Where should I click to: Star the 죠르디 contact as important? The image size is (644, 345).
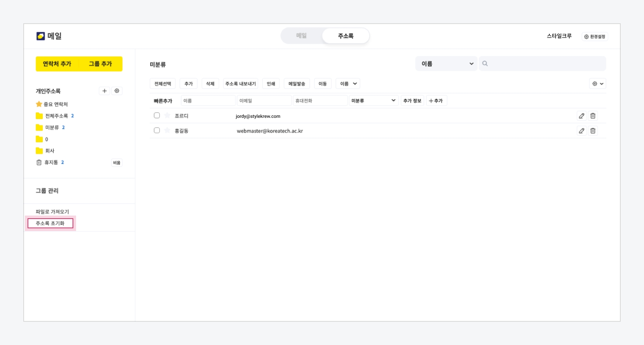click(167, 116)
